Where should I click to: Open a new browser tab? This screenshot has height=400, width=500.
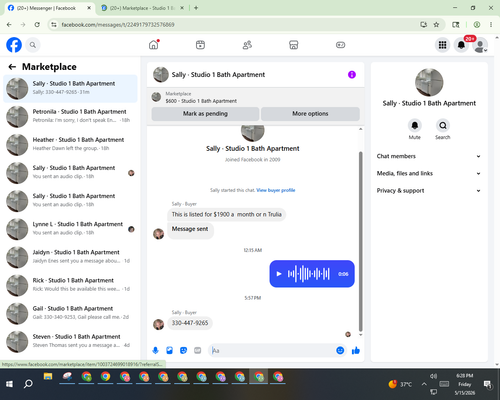tap(196, 8)
